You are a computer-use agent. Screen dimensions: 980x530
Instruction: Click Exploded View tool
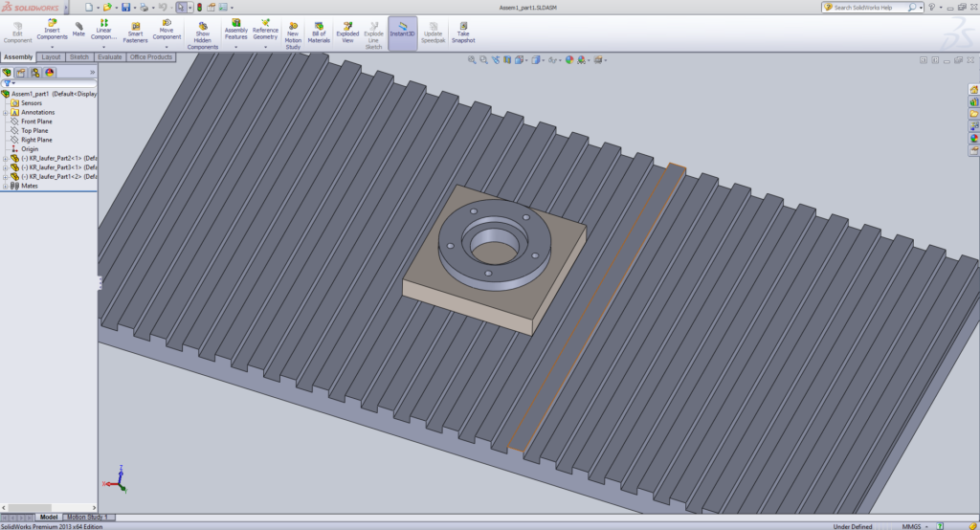point(347,33)
